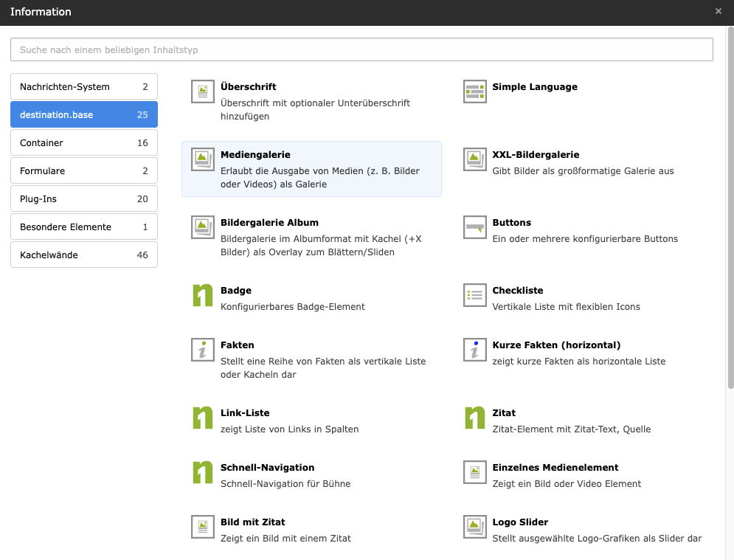The width and height of the screenshot is (734, 560).
Task: Click the Buttons element icon
Action: tap(474, 227)
